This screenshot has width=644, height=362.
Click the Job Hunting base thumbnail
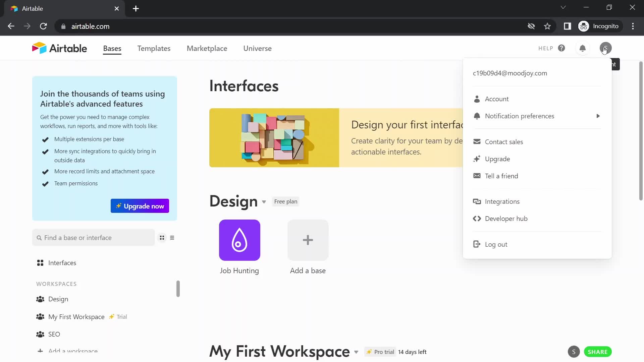[x=240, y=240]
